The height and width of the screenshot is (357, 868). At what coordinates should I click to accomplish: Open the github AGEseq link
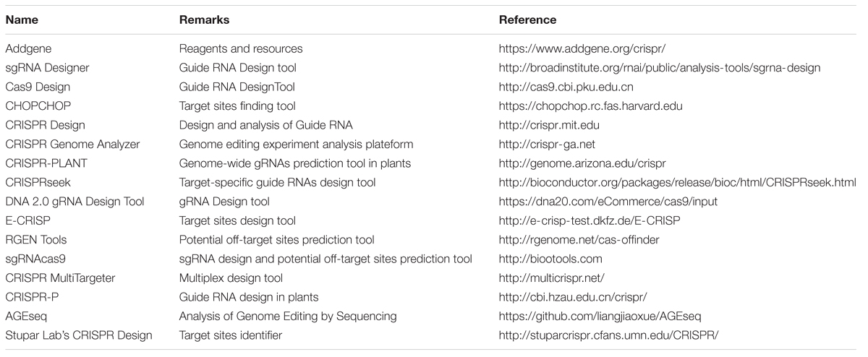600,317
